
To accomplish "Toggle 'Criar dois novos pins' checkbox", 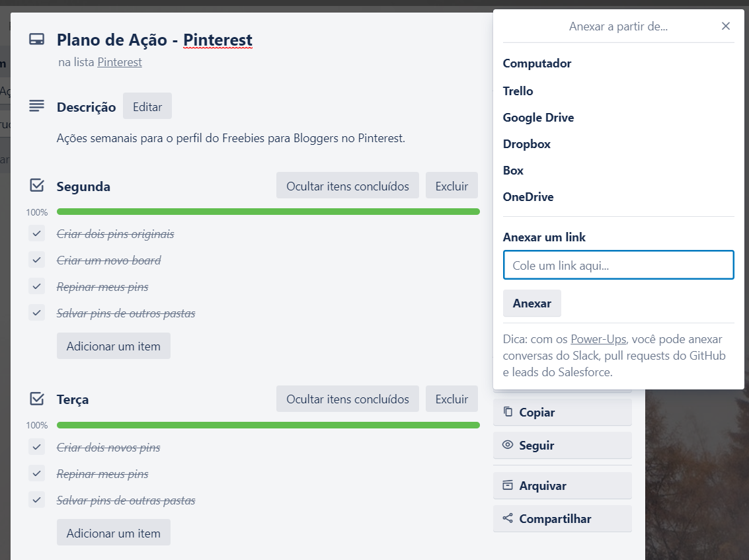I will (x=36, y=447).
